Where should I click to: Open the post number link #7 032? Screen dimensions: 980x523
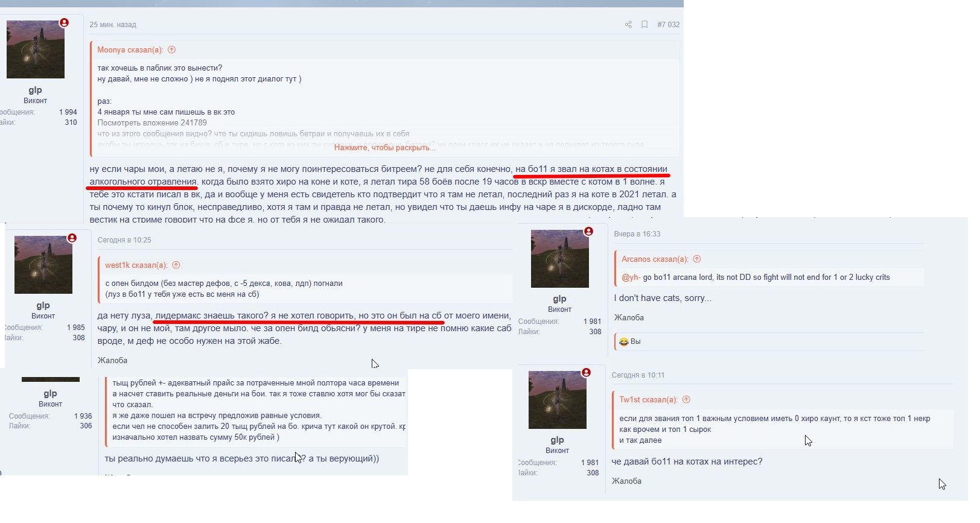pos(668,25)
